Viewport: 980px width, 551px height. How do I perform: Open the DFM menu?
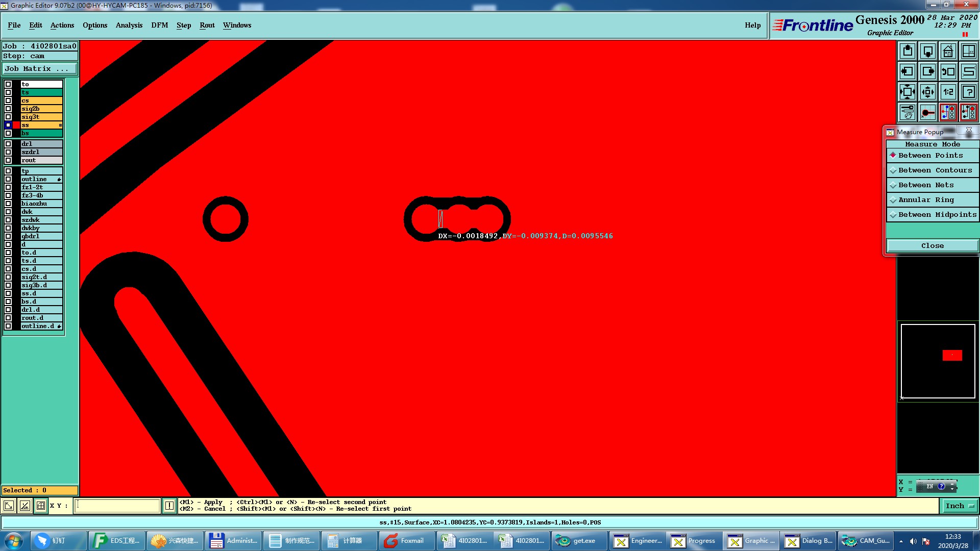pos(159,25)
